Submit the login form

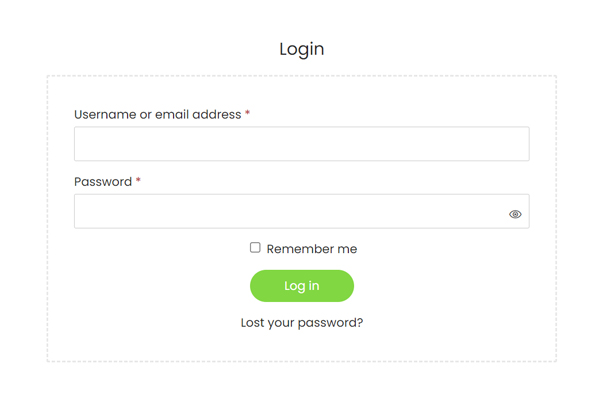point(301,286)
